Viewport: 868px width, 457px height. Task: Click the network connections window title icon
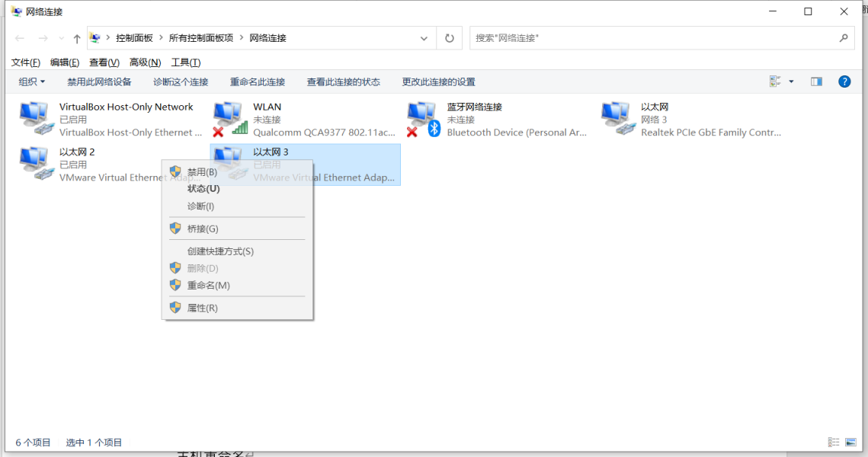pyautogui.click(x=16, y=11)
